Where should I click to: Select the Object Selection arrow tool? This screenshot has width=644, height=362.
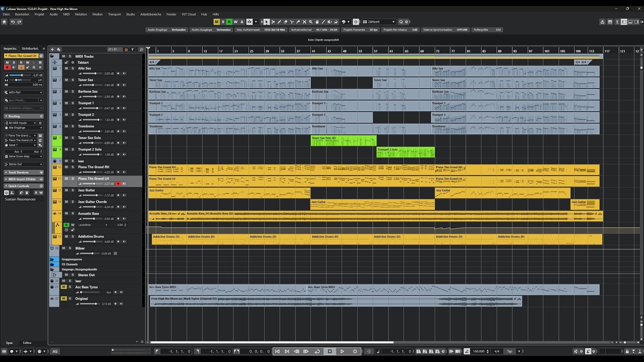click(x=266, y=22)
